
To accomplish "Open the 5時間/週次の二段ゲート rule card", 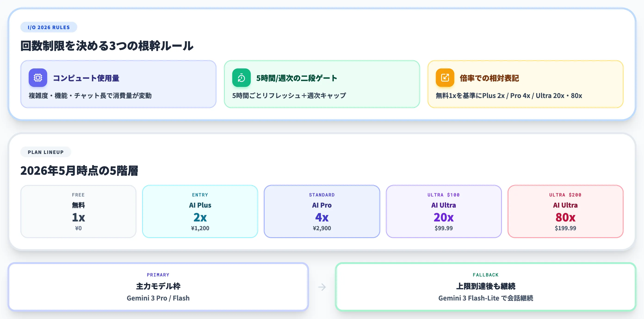I will click(322, 84).
